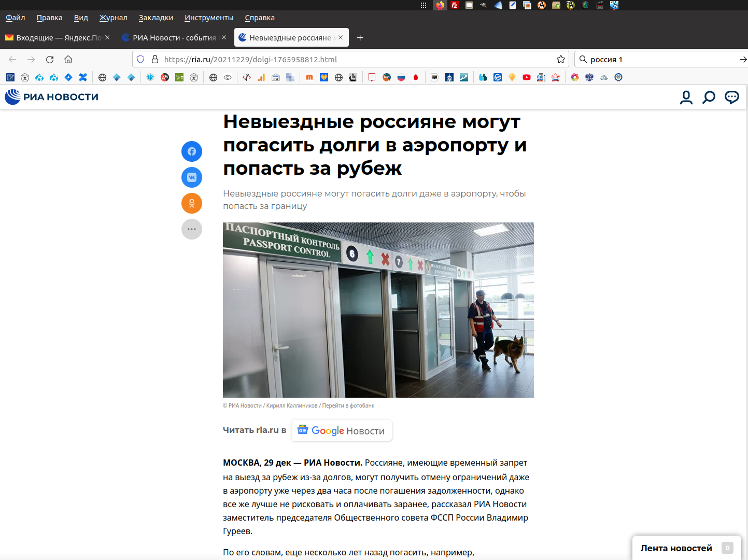Open the first notepad bookmark icon
The image size is (748, 560).
pos(10,77)
